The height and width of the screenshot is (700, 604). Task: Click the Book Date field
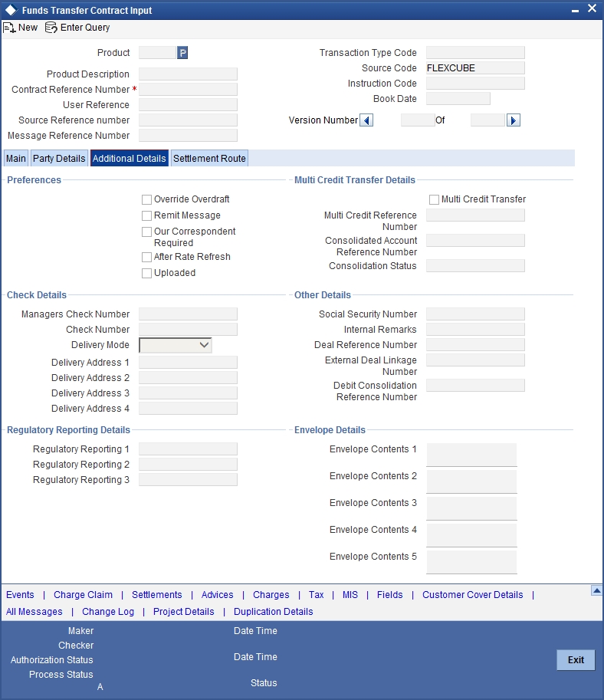click(458, 99)
